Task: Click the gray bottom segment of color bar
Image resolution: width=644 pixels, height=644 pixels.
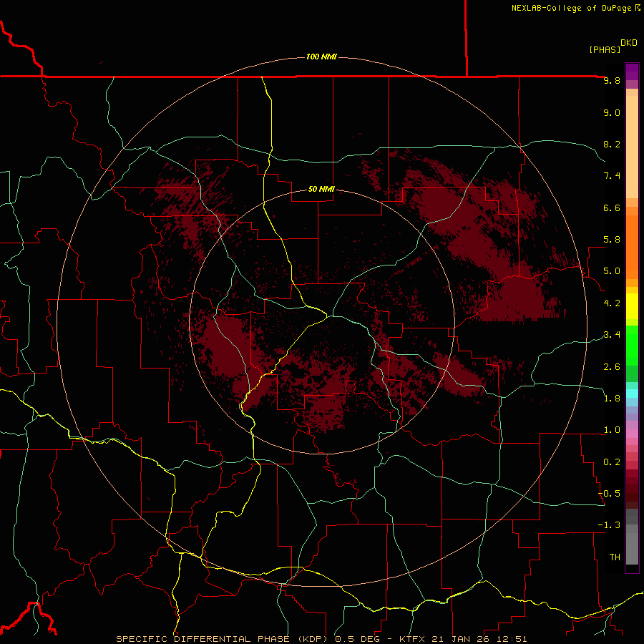Action: tap(632, 546)
